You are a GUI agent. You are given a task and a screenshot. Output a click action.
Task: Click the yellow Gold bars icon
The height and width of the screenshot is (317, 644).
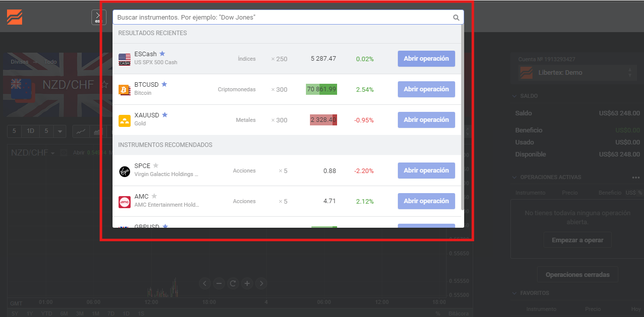click(125, 120)
